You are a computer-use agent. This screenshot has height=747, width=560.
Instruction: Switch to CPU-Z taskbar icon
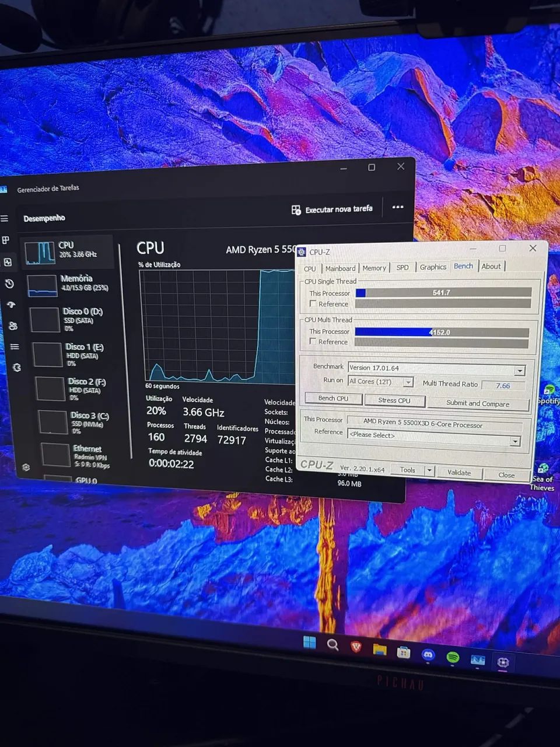click(503, 662)
